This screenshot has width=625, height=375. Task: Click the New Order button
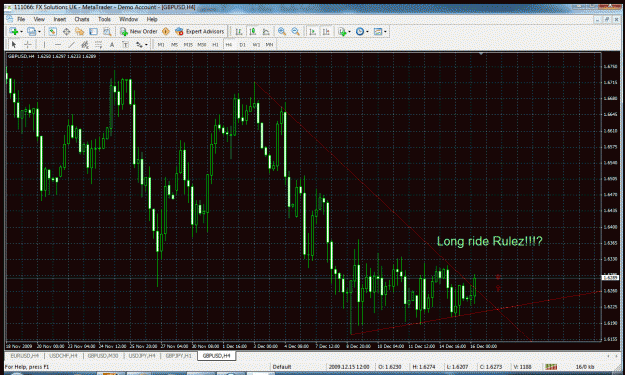click(139, 31)
